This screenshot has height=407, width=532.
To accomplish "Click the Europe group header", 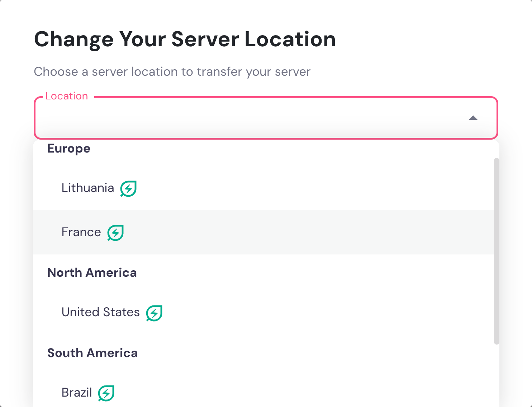I will pyautogui.click(x=68, y=148).
